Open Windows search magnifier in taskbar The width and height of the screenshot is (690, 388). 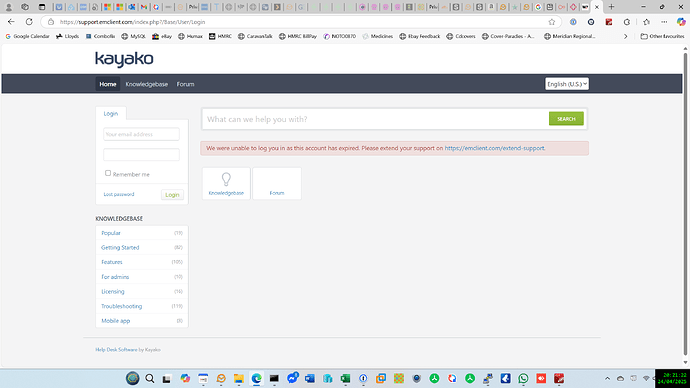coord(150,378)
